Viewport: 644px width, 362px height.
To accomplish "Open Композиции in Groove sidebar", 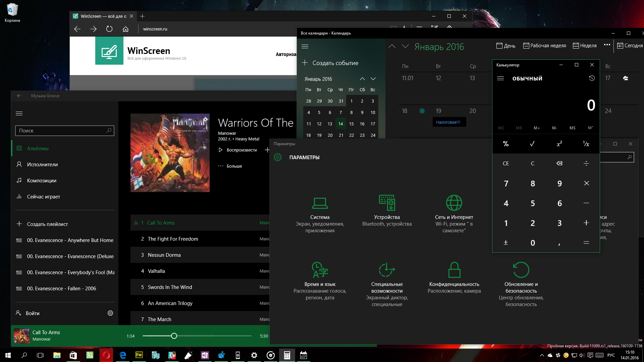I will coord(65,180).
